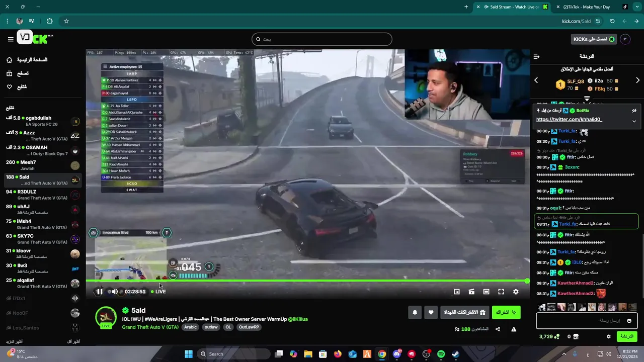Screen dimensions: 644x362
Task: Switch to the 5ald Stream tab
Action: [513, 7]
